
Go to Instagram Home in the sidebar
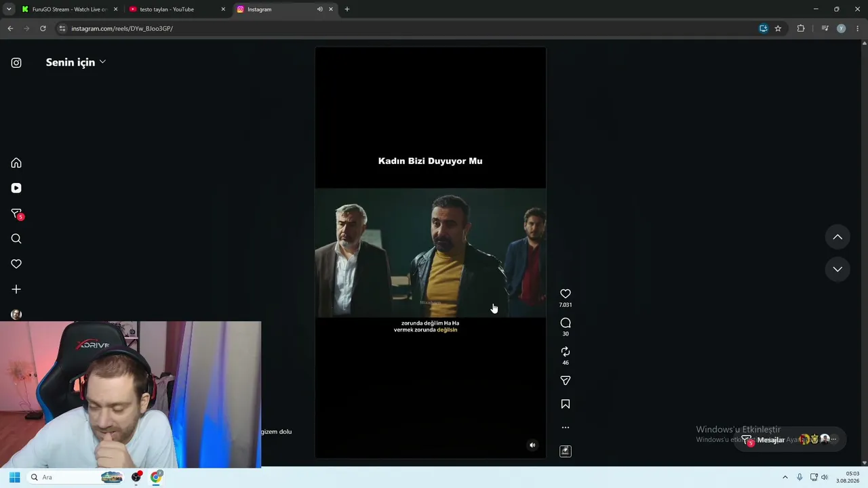coord(16,163)
